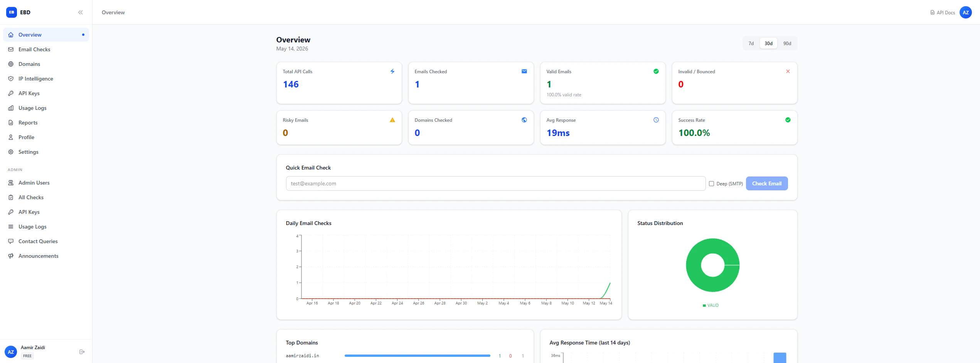The image size is (980, 363).
Task: Click the Aamir Zaidi username in sidebar
Action: [33, 348]
